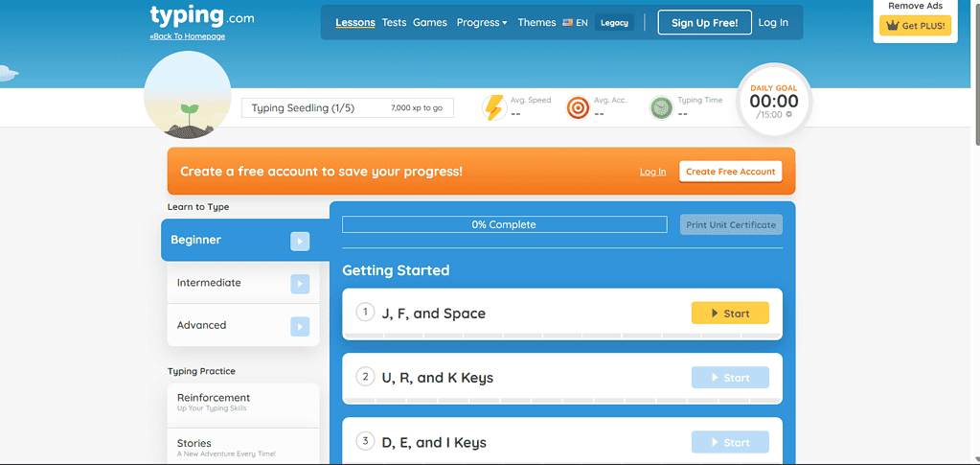Click the 'U, R, and K Keys' lesson title

(x=438, y=378)
